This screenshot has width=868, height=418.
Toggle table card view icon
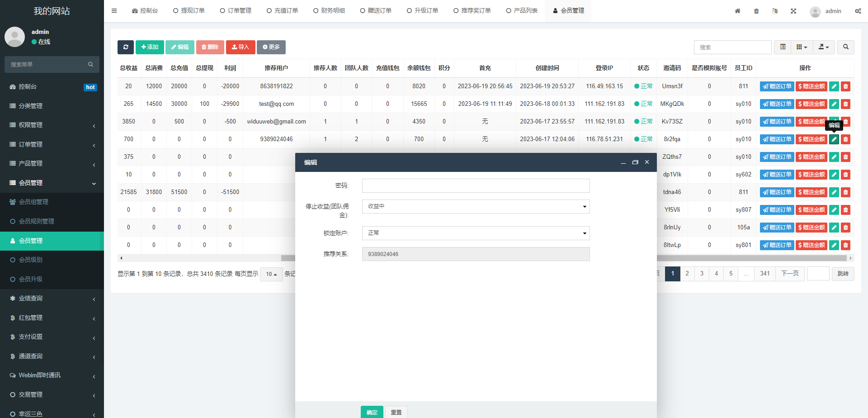(783, 47)
